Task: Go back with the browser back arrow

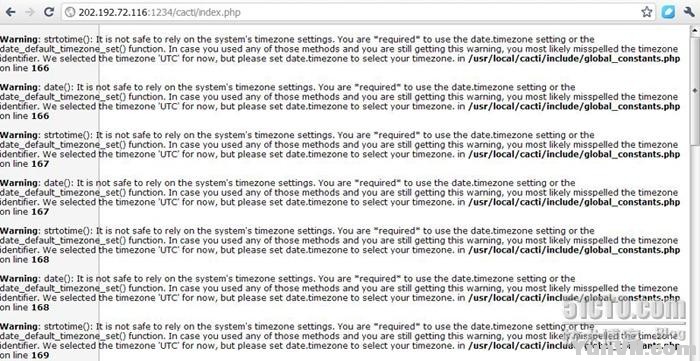Action: [10, 12]
